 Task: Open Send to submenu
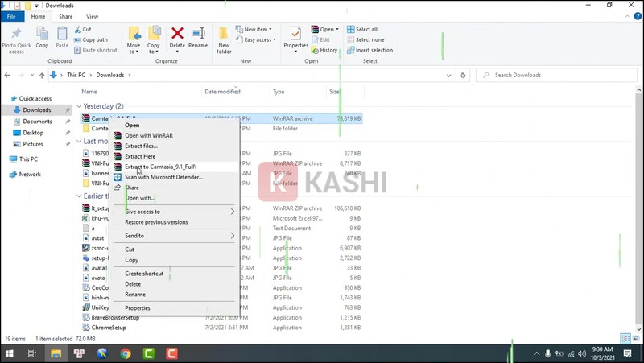(173, 236)
